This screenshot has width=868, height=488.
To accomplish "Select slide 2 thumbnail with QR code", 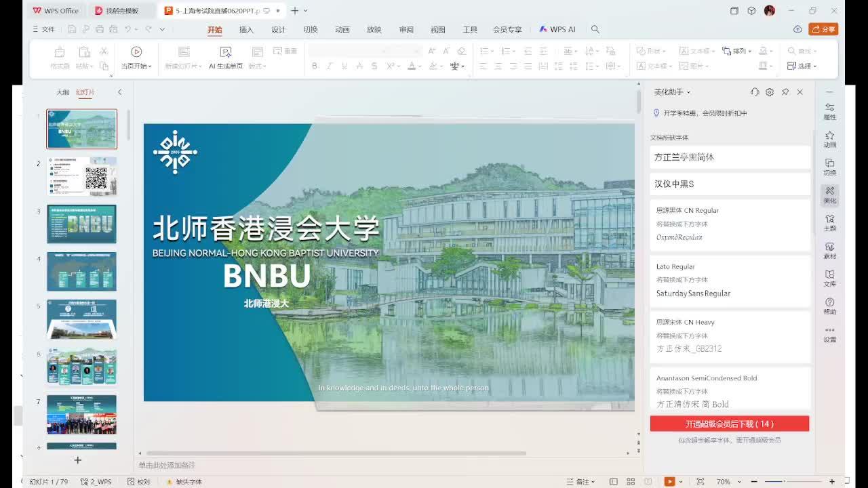I will 81,176.
